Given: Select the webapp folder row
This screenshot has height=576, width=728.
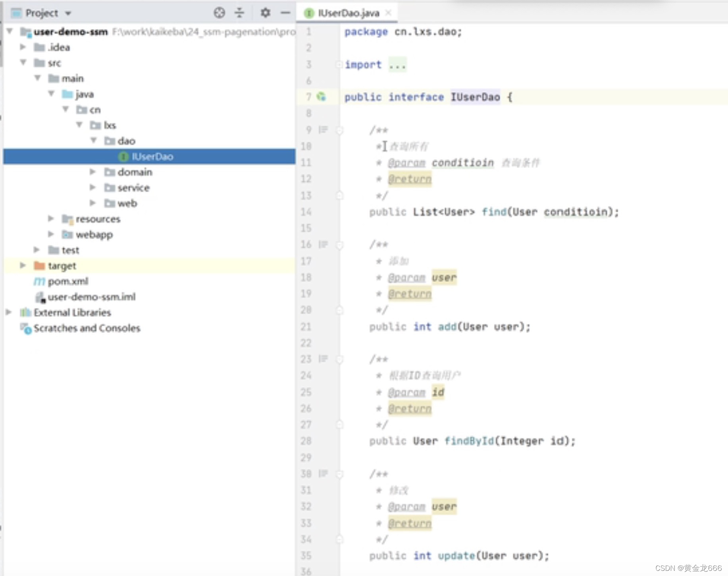Looking at the screenshot, I should click(x=149, y=234).
